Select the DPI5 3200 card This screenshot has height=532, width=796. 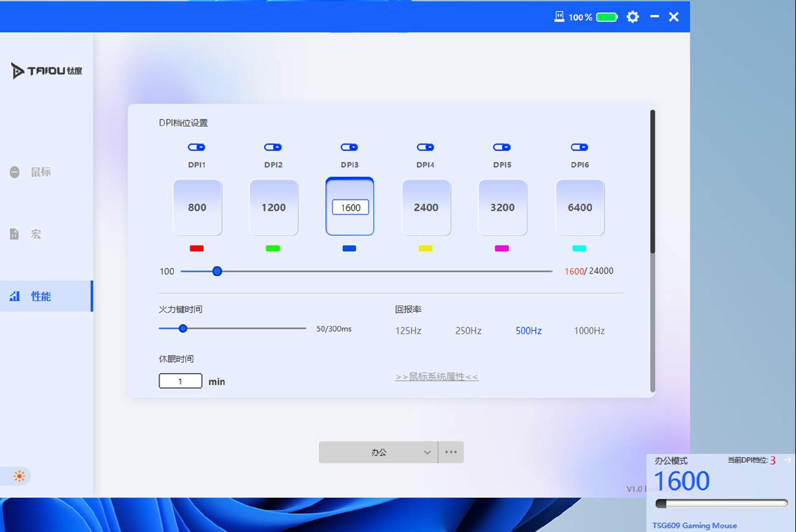[502, 207]
